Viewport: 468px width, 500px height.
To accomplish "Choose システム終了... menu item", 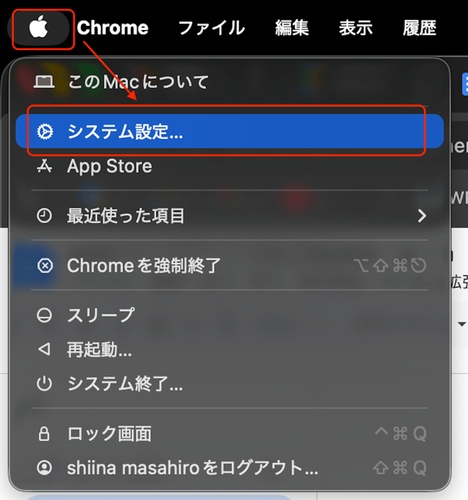I will tap(229, 384).
